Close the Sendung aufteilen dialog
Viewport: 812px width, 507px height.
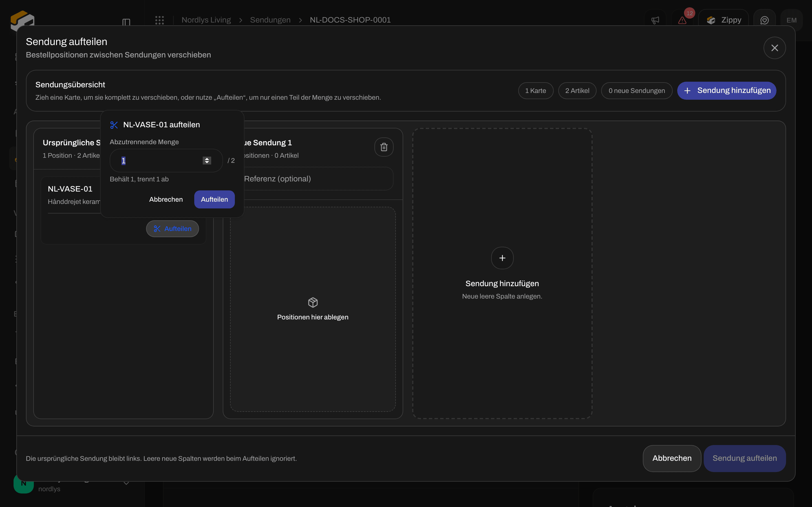(775, 48)
